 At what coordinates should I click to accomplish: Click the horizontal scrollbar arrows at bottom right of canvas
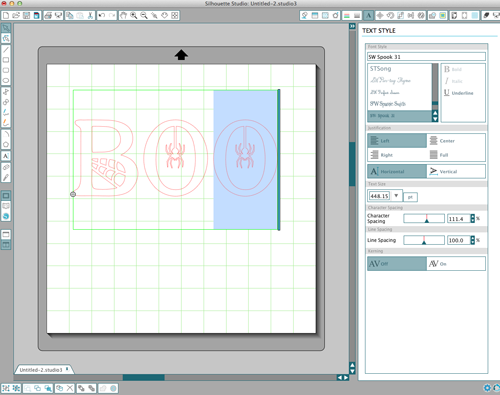pos(343,377)
